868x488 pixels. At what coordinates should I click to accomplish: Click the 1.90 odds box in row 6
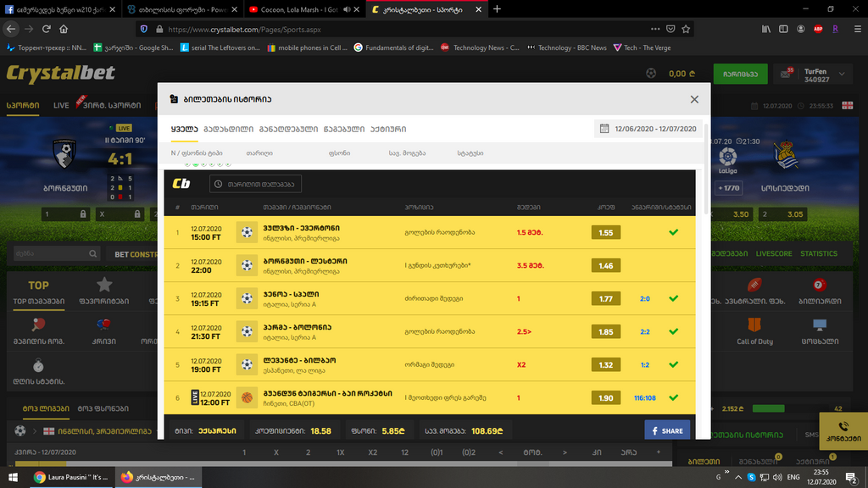point(605,398)
